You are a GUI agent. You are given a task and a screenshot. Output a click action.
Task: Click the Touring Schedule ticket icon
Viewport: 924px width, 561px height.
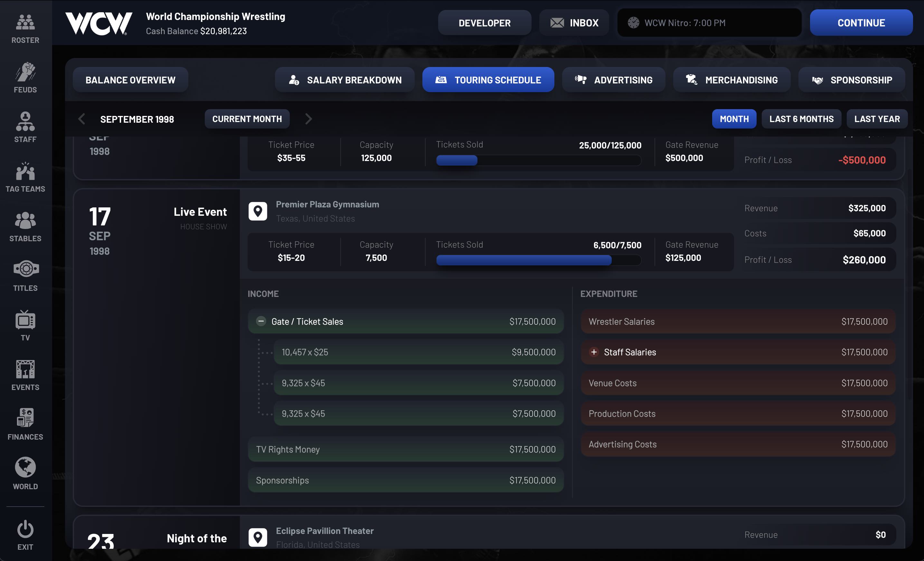441,80
